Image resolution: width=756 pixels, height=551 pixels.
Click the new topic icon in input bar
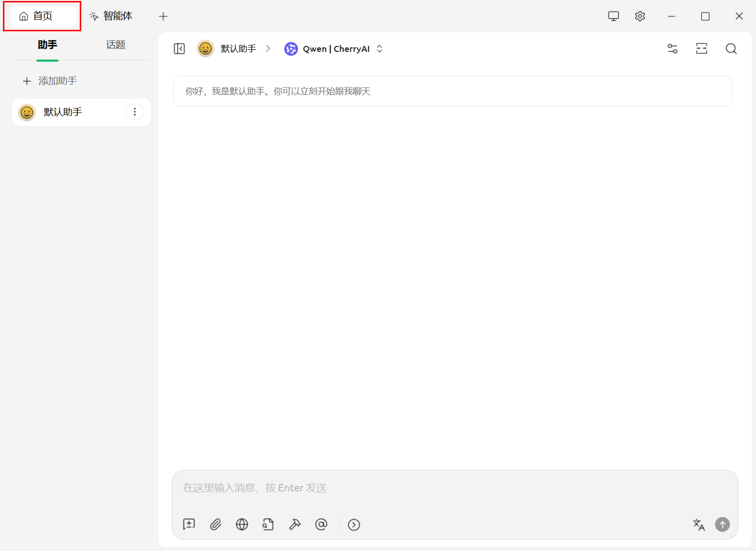(189, 525)
